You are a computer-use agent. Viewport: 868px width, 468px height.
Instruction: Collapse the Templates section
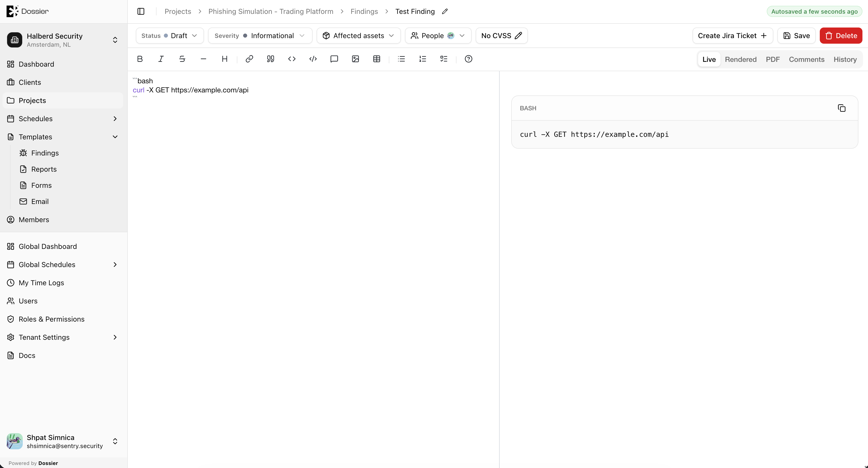pyautogui.click(x=115, y=137)
